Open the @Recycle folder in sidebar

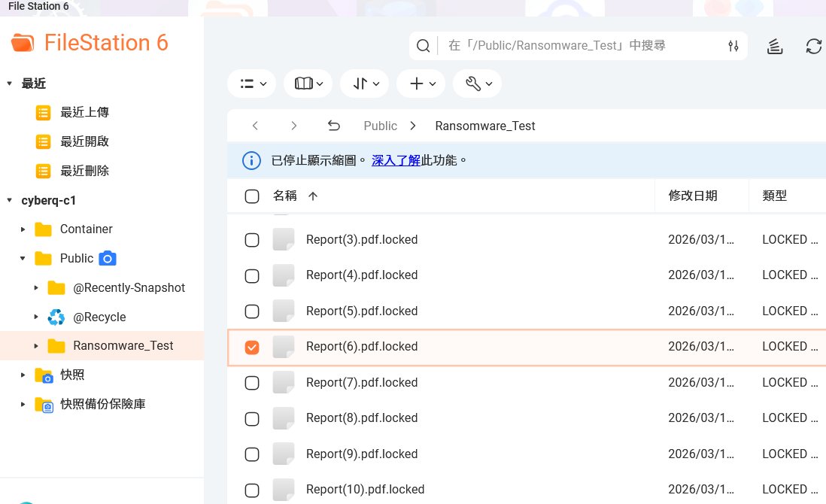[99, 317]
